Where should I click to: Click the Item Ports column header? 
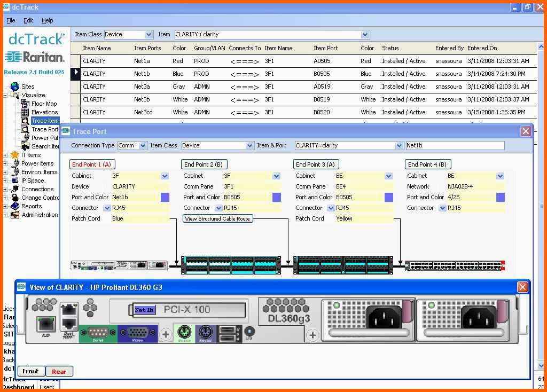[147, 48]
